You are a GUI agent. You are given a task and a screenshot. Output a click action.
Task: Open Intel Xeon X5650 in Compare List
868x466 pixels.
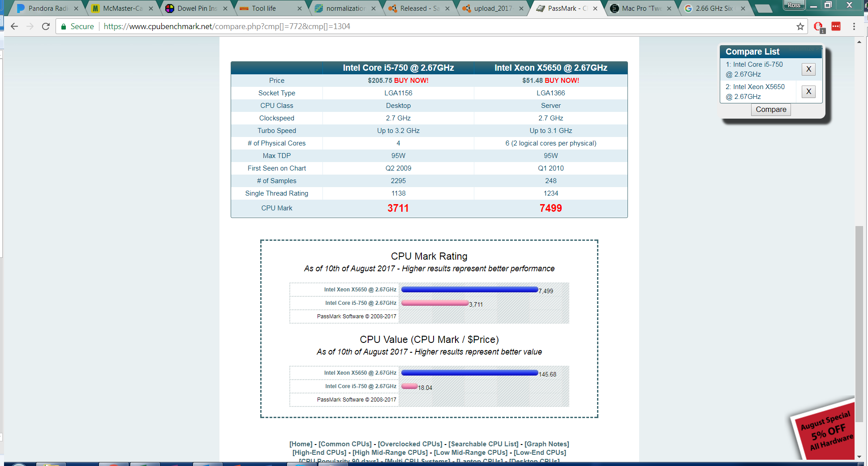click(755, 92)
